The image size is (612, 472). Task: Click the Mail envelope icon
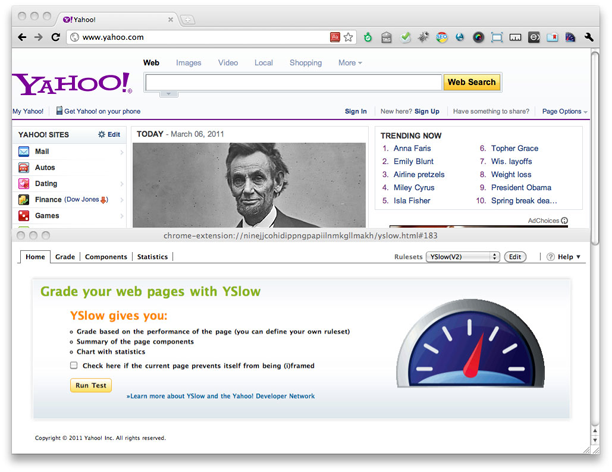23,151
